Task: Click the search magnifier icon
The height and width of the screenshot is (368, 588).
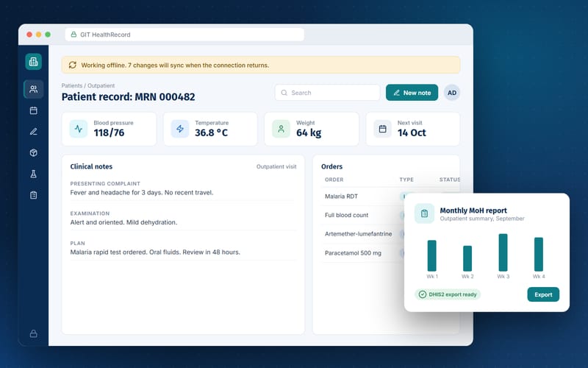Action: point(284,93)
